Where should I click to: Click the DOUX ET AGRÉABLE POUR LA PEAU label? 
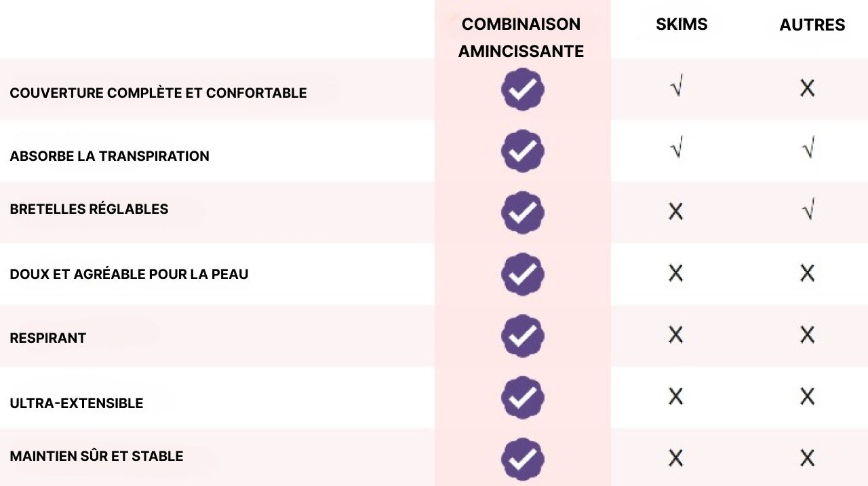129,274
